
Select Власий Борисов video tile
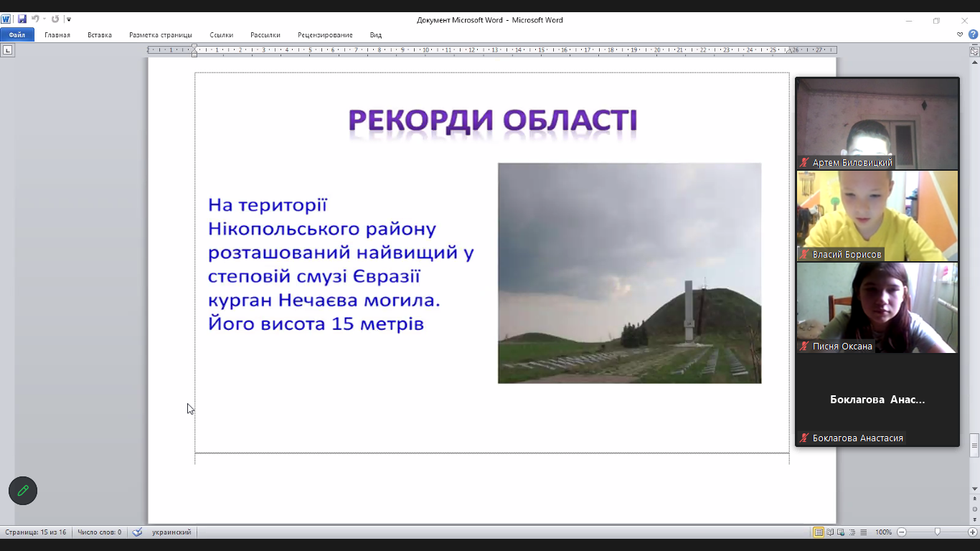point(877,216)
